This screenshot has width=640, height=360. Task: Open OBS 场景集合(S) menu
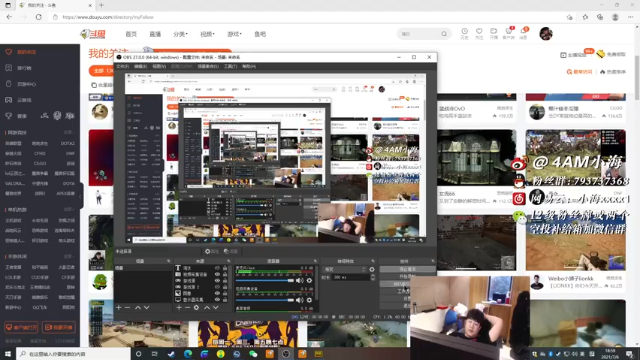click(208, 66)
